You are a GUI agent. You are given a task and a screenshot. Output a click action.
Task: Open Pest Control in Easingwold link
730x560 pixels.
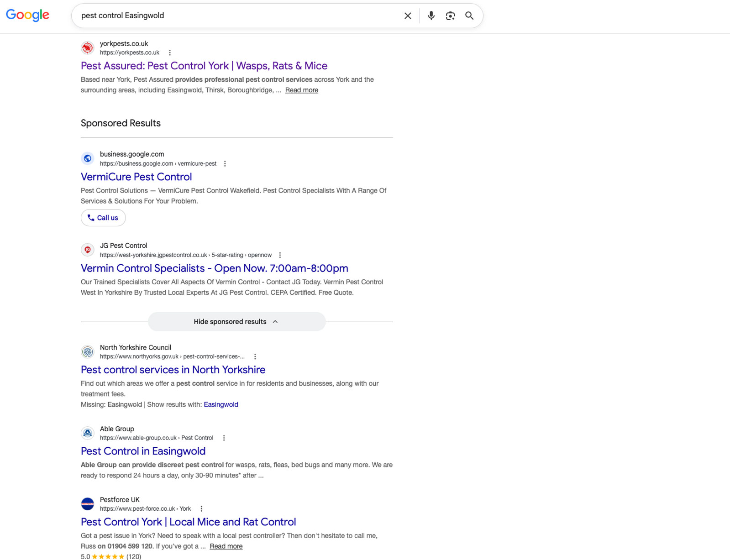click(143, 451)
